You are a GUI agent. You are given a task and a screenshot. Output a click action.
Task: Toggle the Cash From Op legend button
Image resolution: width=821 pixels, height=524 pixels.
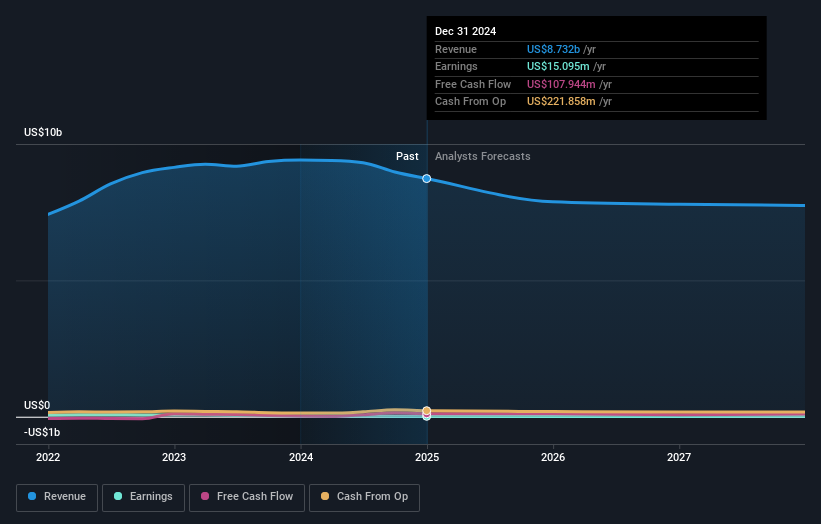click(364, 497)
